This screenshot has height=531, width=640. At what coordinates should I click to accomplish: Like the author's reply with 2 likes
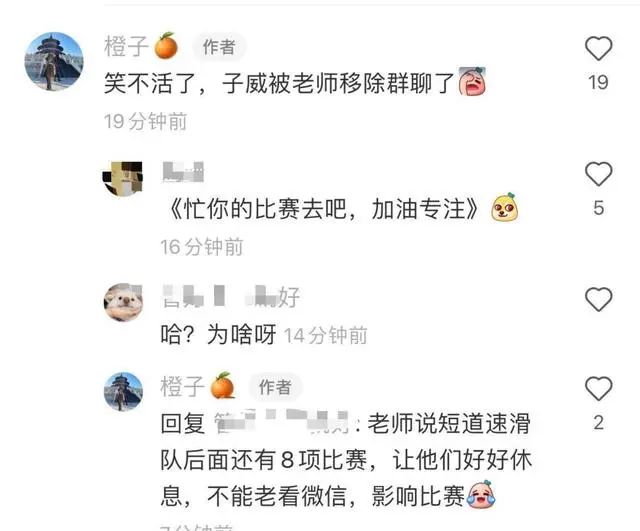pyautogui.click(x=598, y=388)
